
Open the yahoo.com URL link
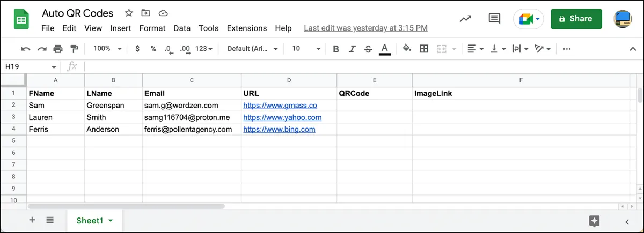282,117
